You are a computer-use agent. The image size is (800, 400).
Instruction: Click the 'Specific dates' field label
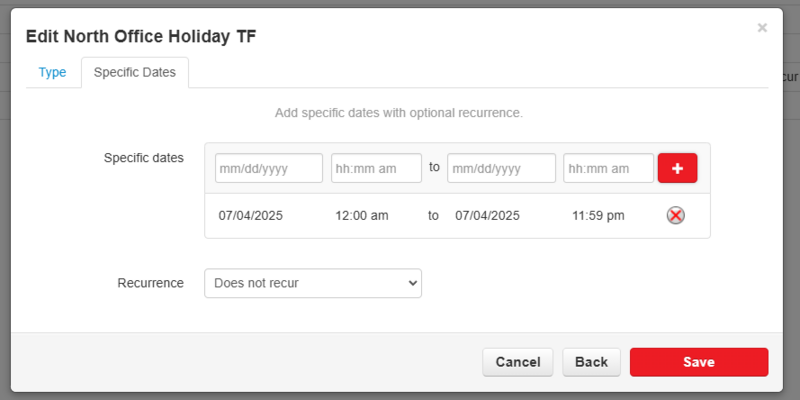143,158
